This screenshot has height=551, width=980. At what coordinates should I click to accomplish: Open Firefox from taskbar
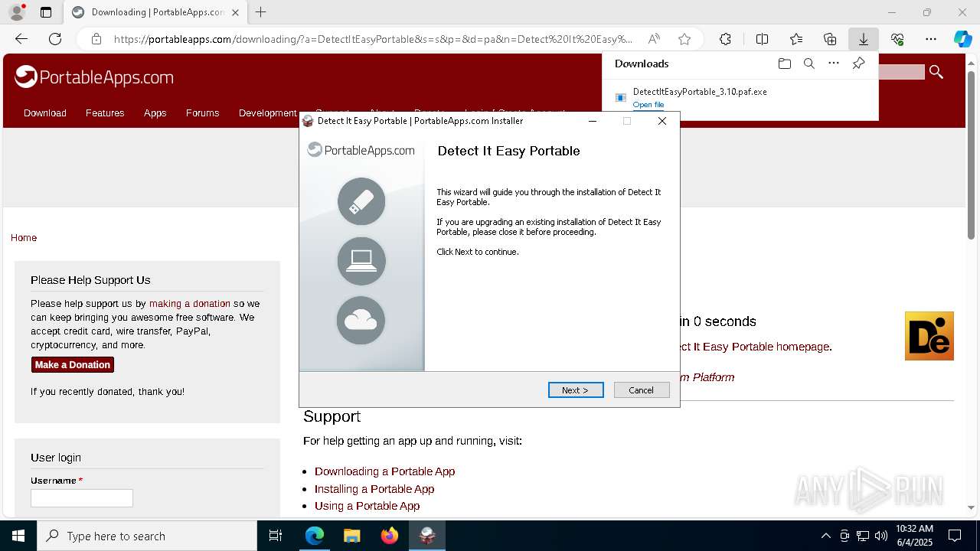(x=390, y=536)
